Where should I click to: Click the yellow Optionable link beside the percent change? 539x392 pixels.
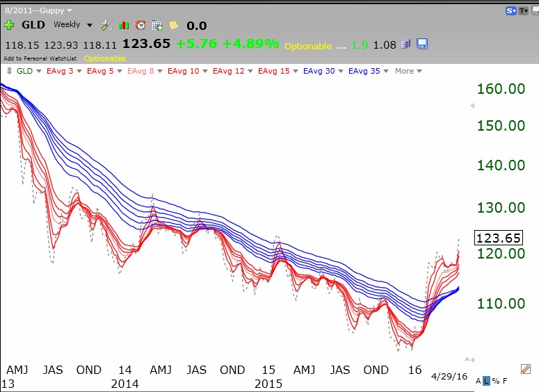point(307,46)
